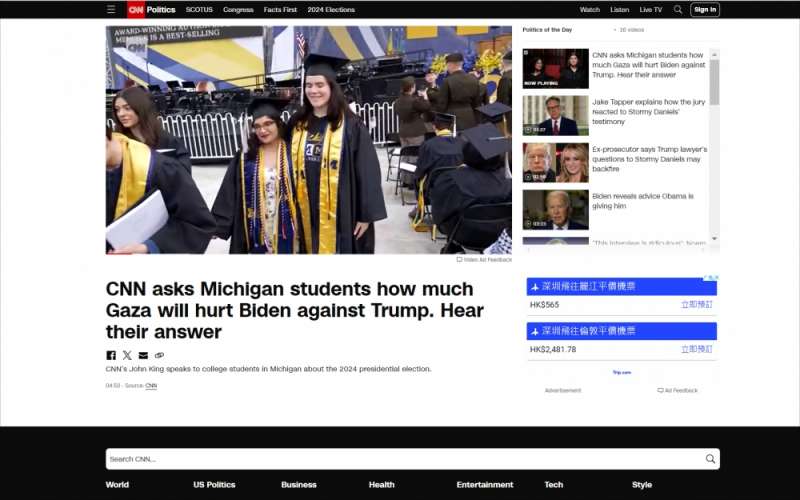The width and height of the screenshot is (800, 500).
Task: Click the CNN source link below the article
Action: click(x=151, y=386)
